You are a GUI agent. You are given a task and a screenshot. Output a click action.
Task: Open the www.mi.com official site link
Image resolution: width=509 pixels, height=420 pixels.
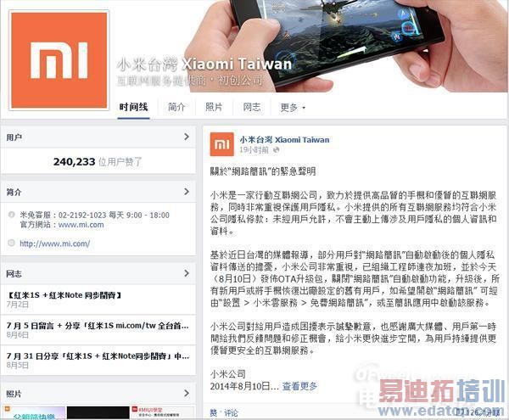[x=81, y=225]
